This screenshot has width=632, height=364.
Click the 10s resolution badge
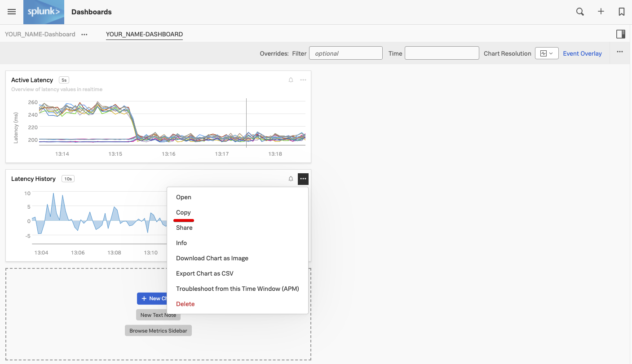coord(68,179)
